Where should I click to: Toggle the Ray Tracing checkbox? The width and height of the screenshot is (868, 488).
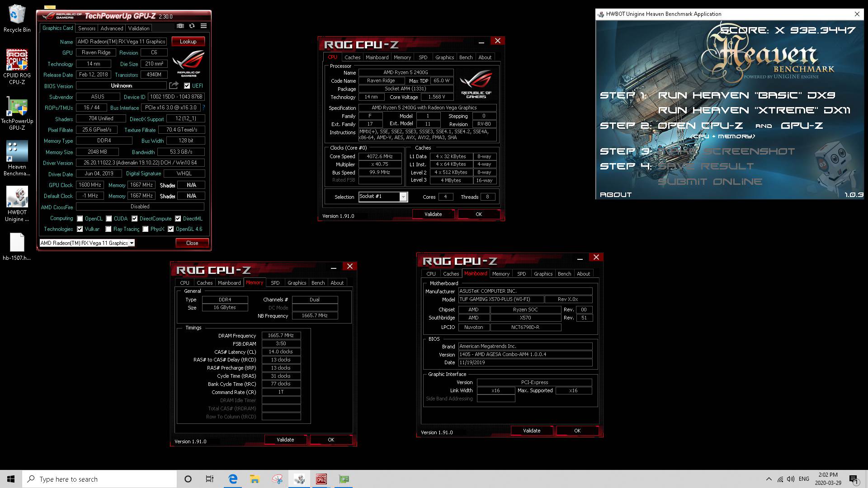click(108, 229)
